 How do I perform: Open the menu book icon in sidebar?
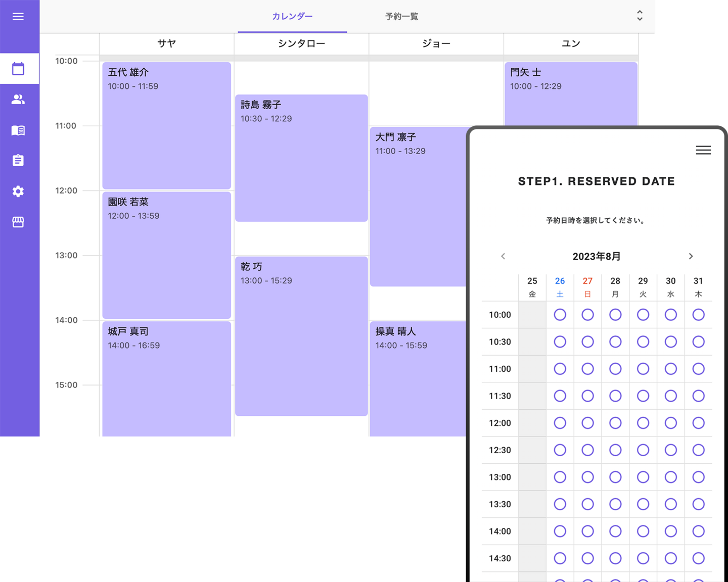click(18, 130)
